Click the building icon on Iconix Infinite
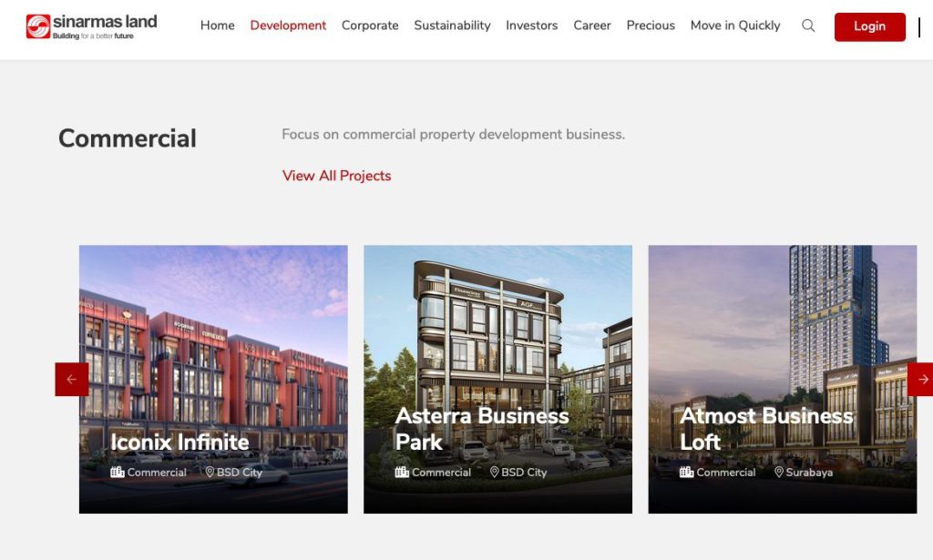 [x=118, y=472]
